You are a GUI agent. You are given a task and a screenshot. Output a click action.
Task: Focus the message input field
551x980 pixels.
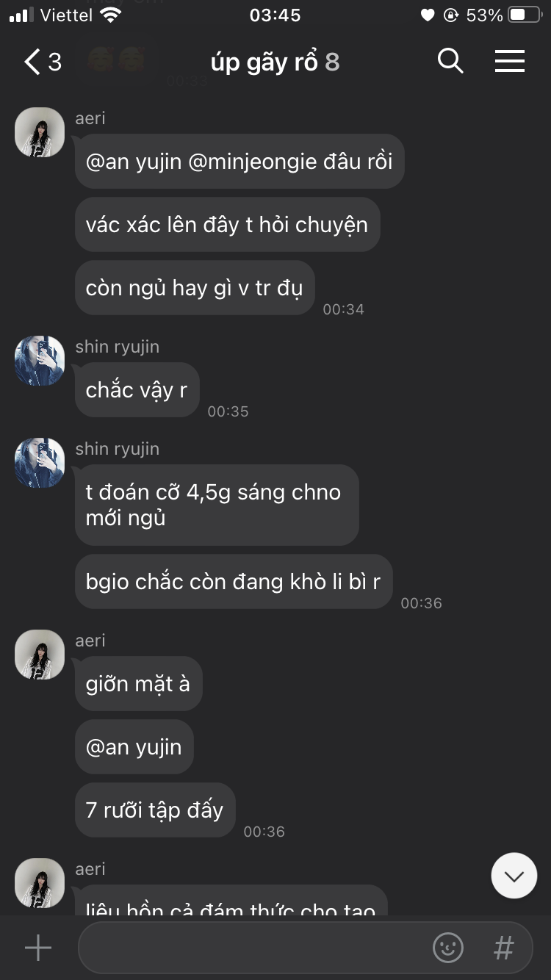pyautogui.click(x=305, y=948)
